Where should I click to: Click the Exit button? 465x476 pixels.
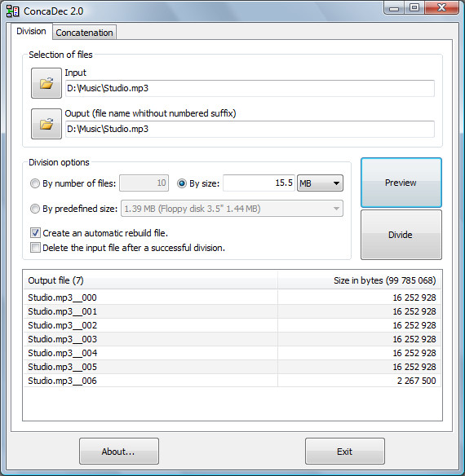[345, 451]
